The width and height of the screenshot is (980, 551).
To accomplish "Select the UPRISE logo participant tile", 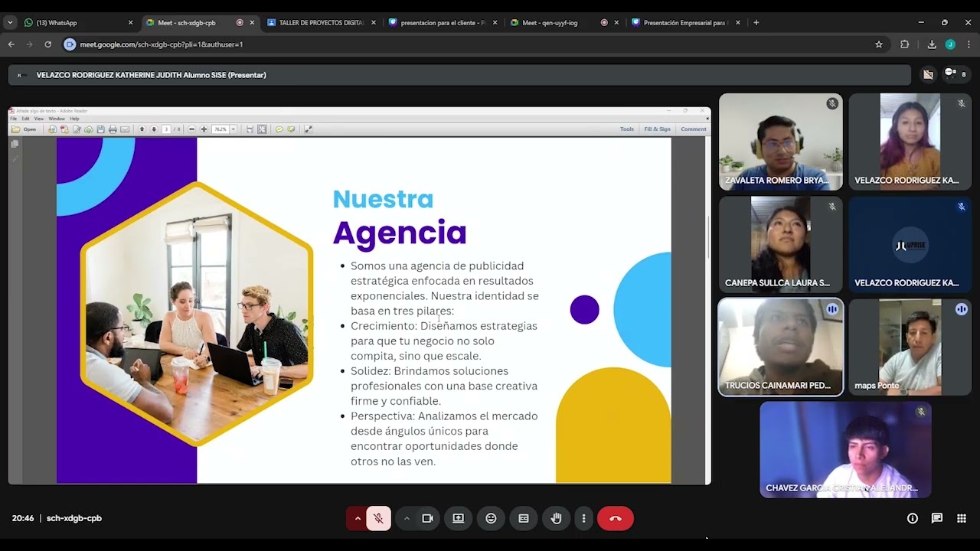I will pos(910,244).
